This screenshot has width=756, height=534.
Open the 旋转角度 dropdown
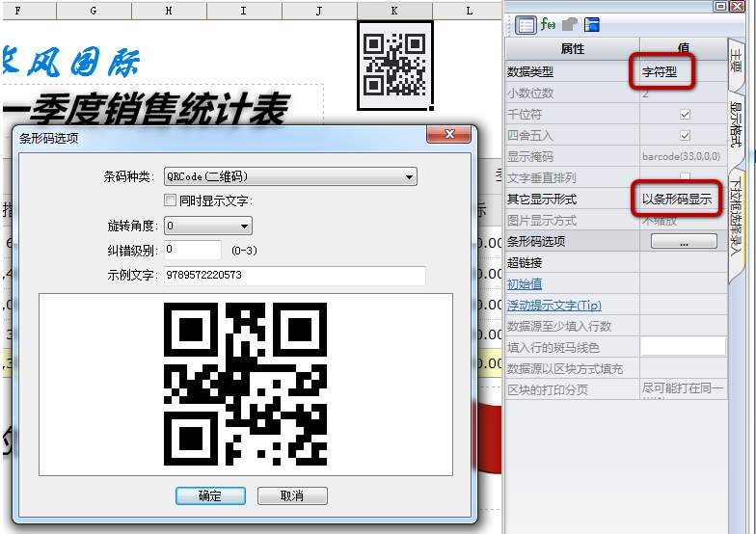pyautogui.click(x=208, y=226)
